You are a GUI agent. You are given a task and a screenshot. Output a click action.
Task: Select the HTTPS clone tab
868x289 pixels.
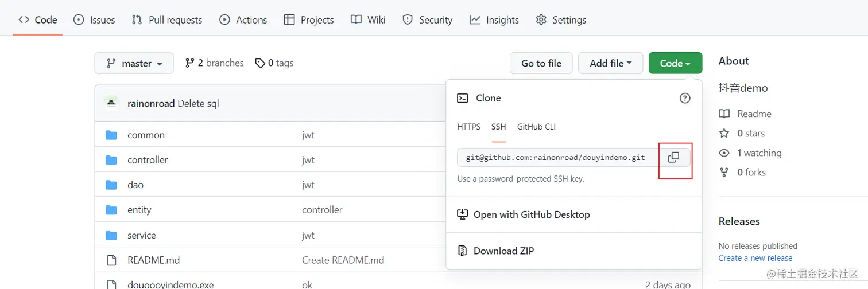pyautogui.click(x=469, y=127)
